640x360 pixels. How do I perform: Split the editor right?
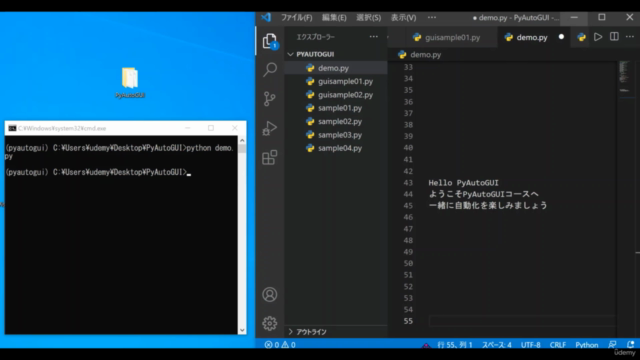pos(614,37)
